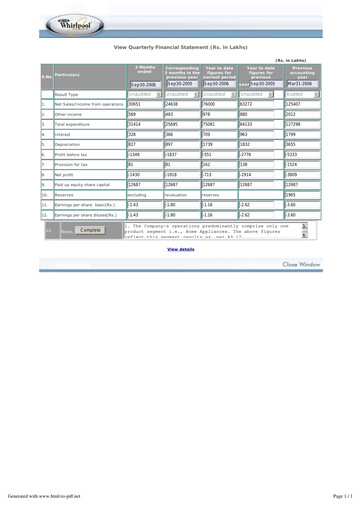Select Profit before tax field -2776

pos(257,155)
